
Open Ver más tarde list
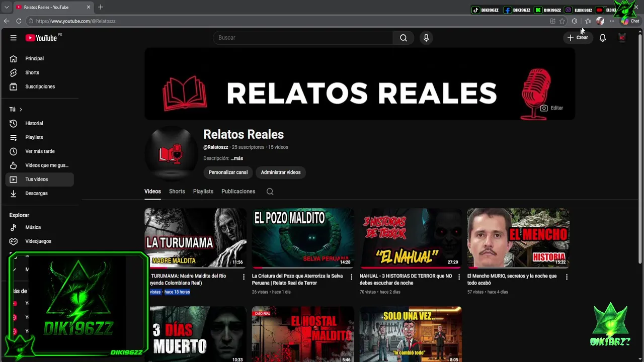[39, 151]
